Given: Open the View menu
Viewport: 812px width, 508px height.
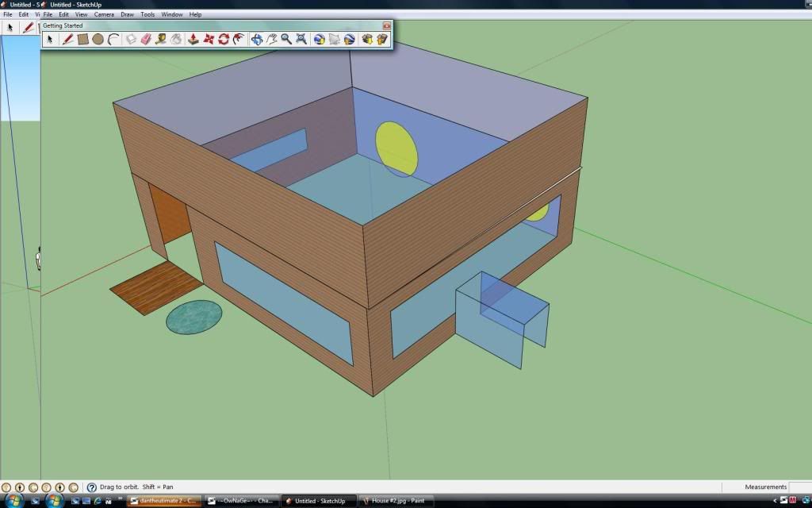Looking at the screenshot, I should (x=82, y=14).
